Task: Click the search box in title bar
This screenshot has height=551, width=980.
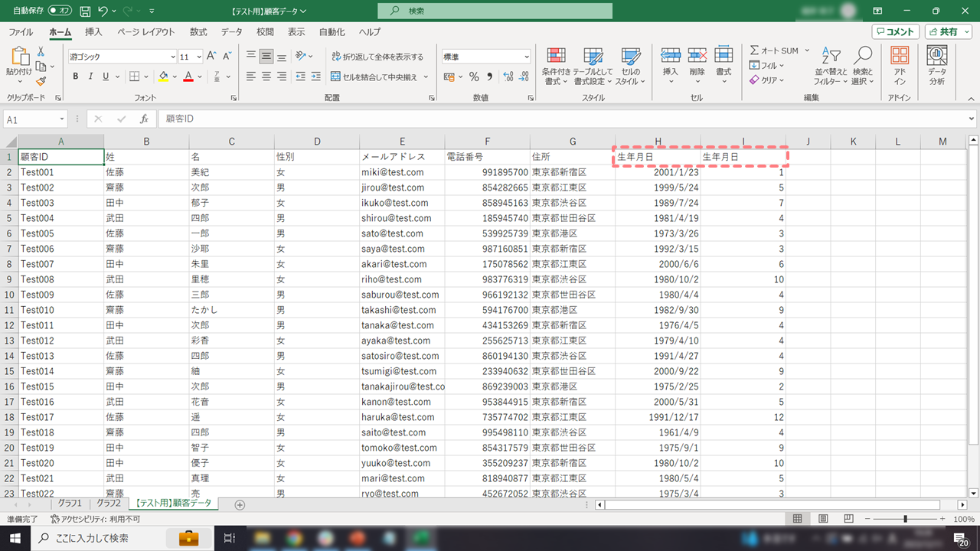Action: 495,11
